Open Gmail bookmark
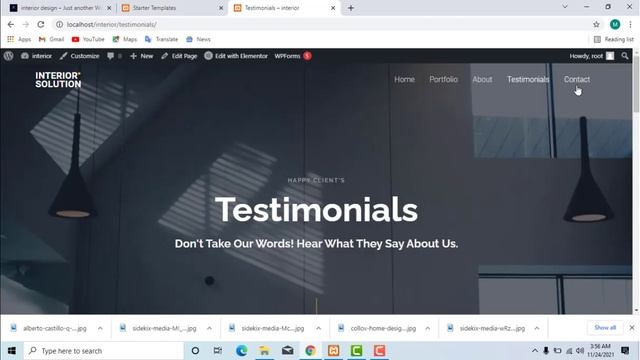The height and width of the screenshot is (360, 640). 51,39
